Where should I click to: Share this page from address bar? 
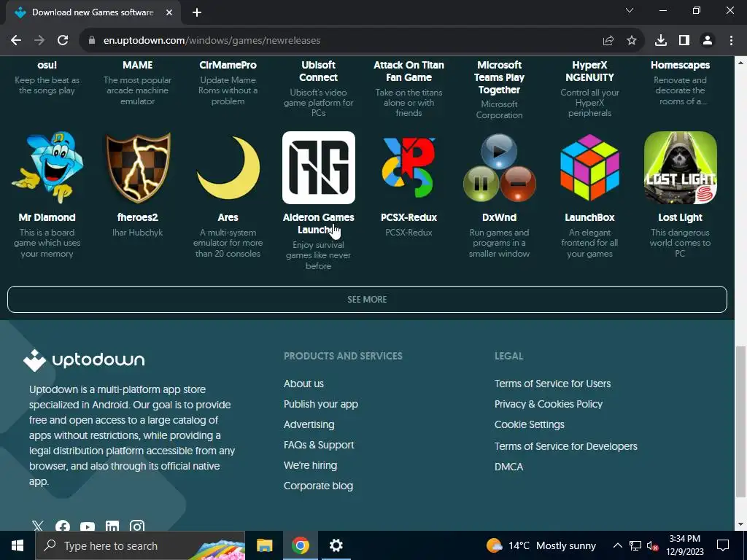[608, 41]
